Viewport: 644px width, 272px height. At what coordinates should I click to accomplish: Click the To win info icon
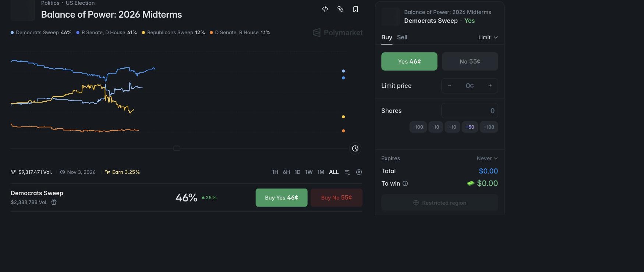pos(405,183)
